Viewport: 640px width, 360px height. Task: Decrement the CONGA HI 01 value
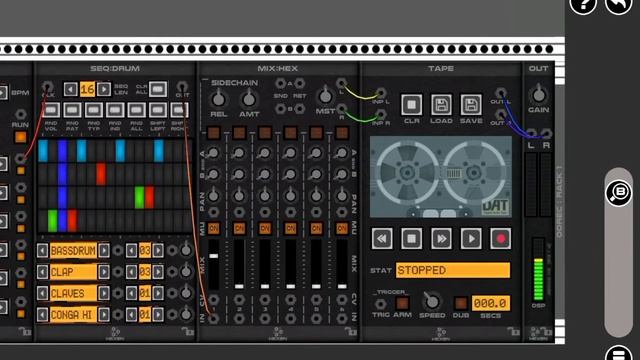[131, 314]
